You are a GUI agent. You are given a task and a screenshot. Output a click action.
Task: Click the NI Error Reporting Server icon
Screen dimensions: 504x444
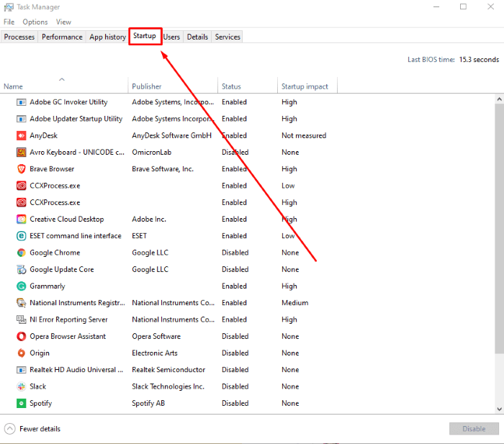coord(21,320)
